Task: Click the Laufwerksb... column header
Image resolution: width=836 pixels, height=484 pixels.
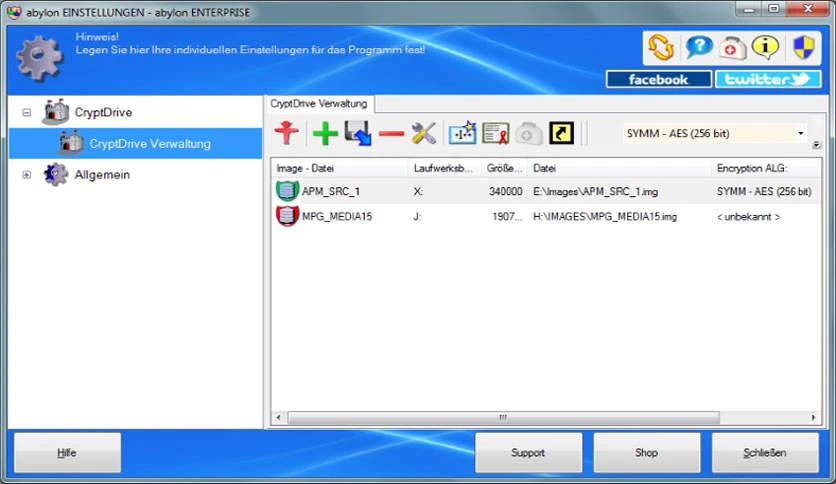Action: point(444,168)
